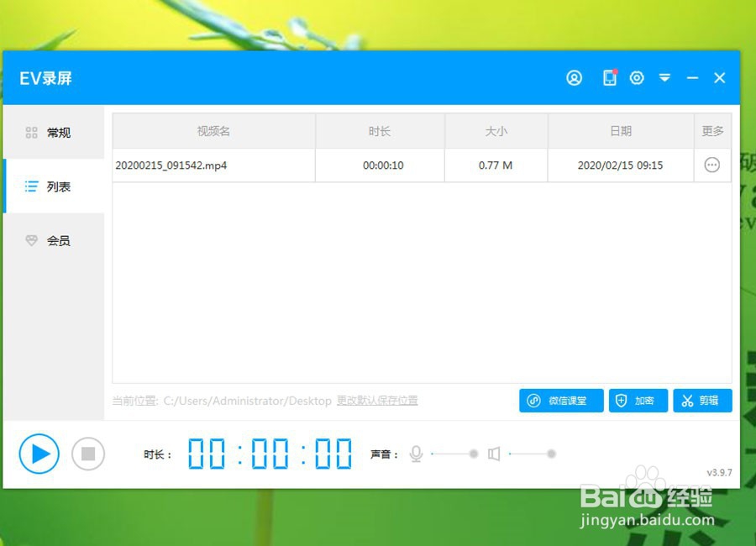
Task: Open the settings gear icon
Action: pos(637,77)
